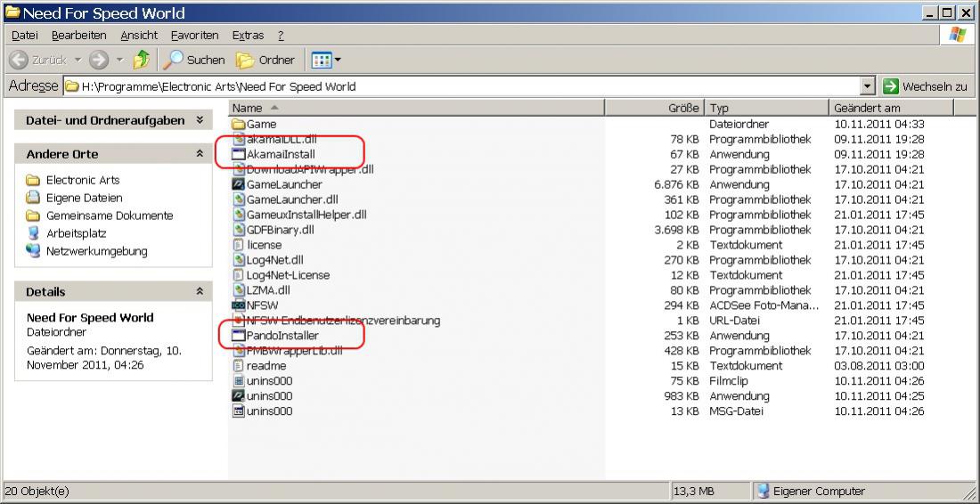Click the 20 Objekt(e) status text
This screenshot has height=504, width=980.
38,492
